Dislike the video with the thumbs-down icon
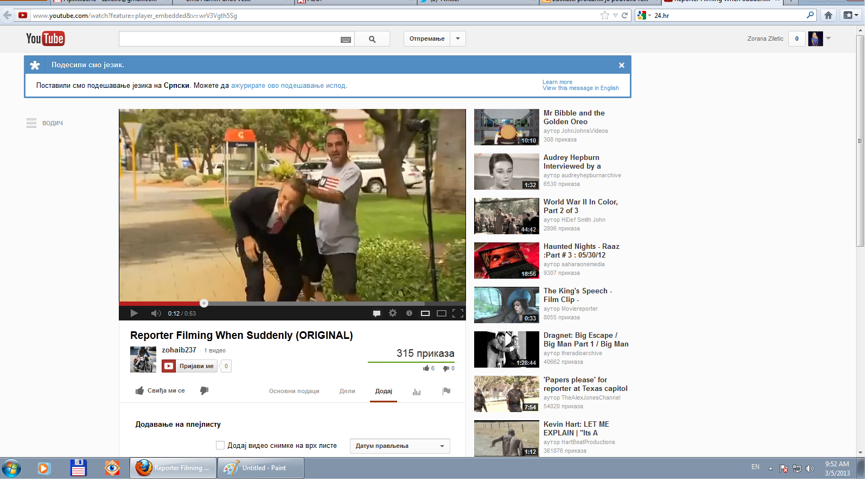Screen dimensions: 868x488 pos(205,391)
